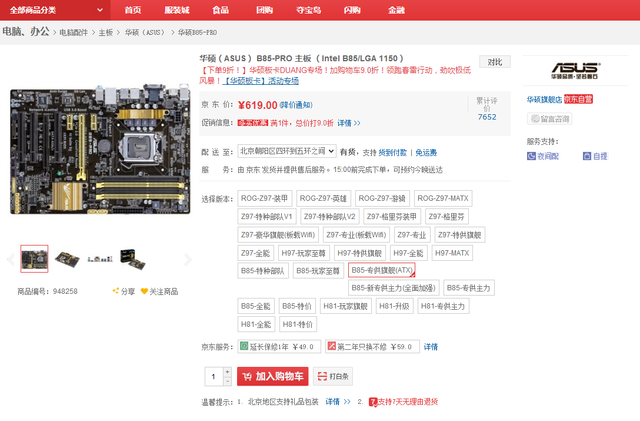Click the 电脑配件 breadcrumb link
Viewport: 640px width, 421px height.
73,33
